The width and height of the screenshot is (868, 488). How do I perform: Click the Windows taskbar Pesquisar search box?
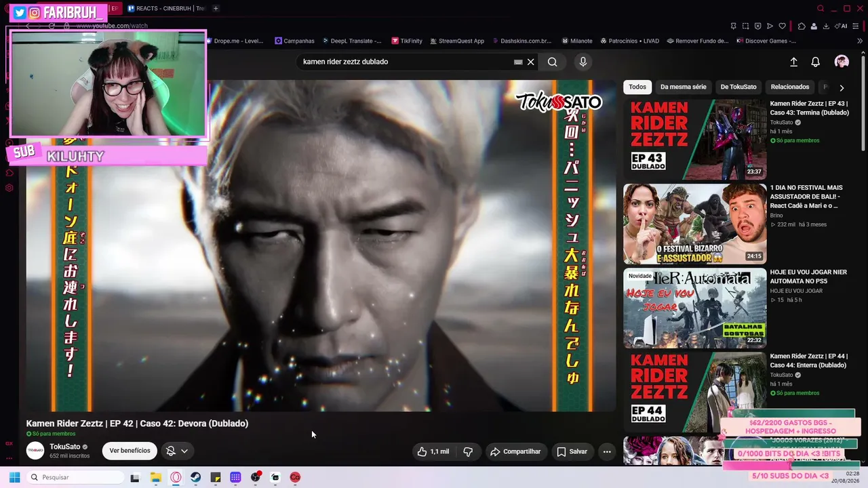(x=75, y=477)
